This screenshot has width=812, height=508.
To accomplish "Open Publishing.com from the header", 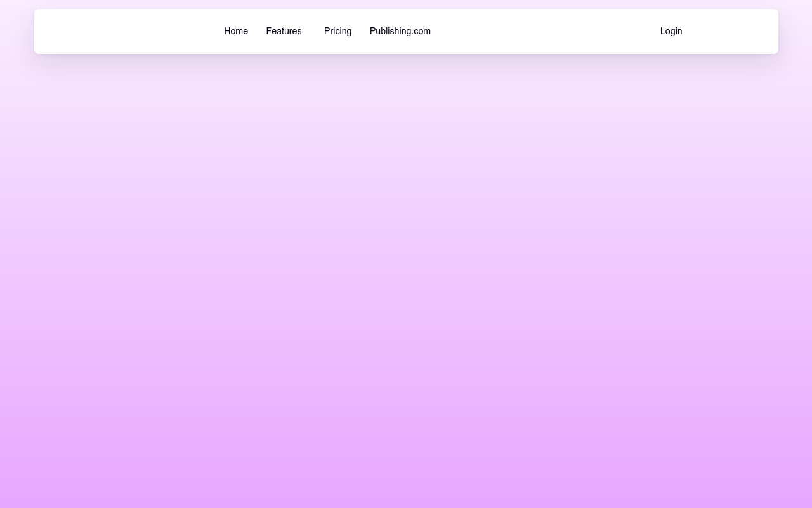I will pyautogui.click(x=400, y=31).
